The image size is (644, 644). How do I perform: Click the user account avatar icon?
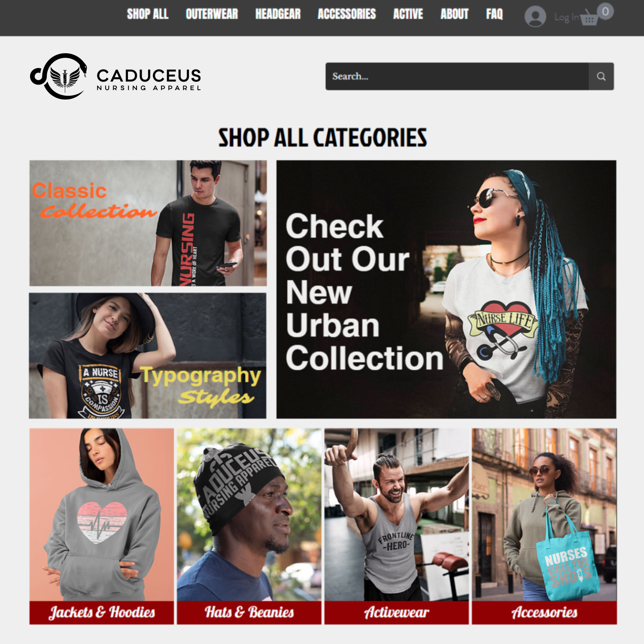(535, 17)
